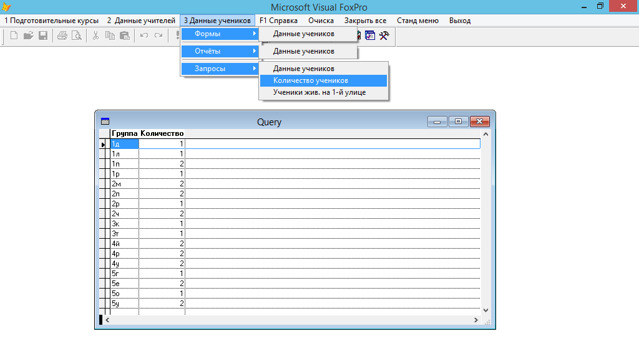639x364 pixels.
Task: Click the count cell in row '3к'
Action: click(162, 224)
